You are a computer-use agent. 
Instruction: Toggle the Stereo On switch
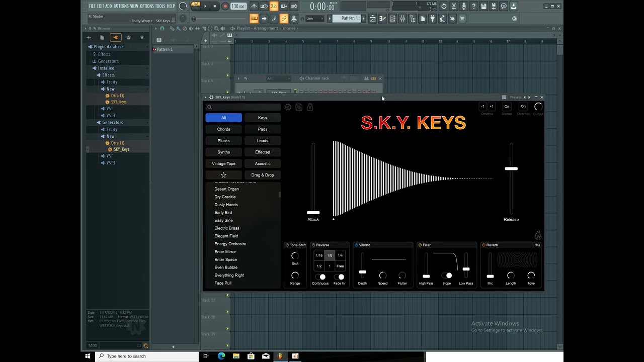click(x=507, y=106)
